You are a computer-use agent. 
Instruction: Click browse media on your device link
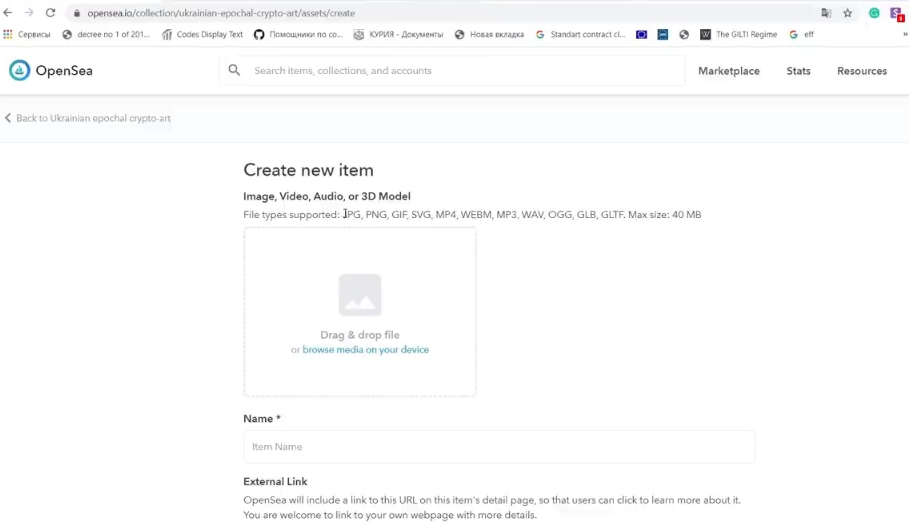[365, 350]
